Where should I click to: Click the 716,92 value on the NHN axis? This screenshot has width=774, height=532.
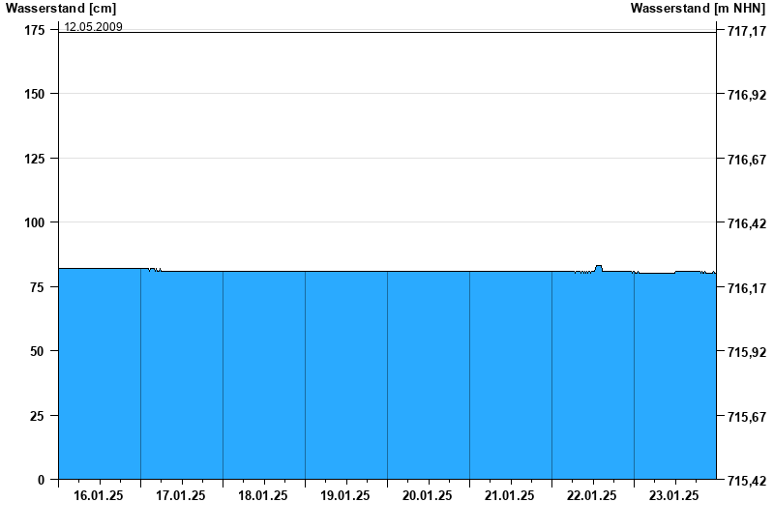[747, 95]
